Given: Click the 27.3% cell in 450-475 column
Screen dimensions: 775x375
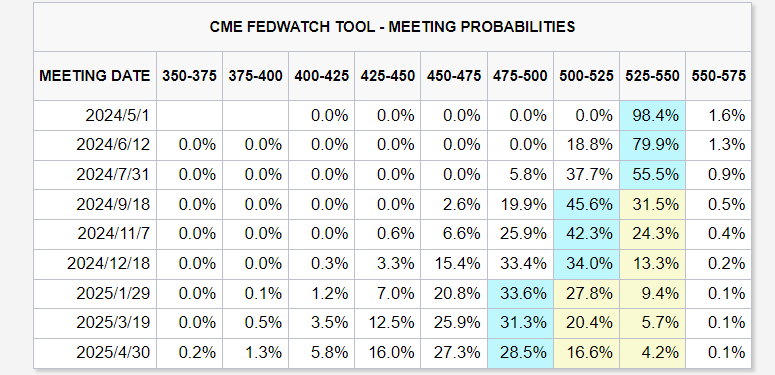Looking at the screenshot, I should [x=454, y=353].
